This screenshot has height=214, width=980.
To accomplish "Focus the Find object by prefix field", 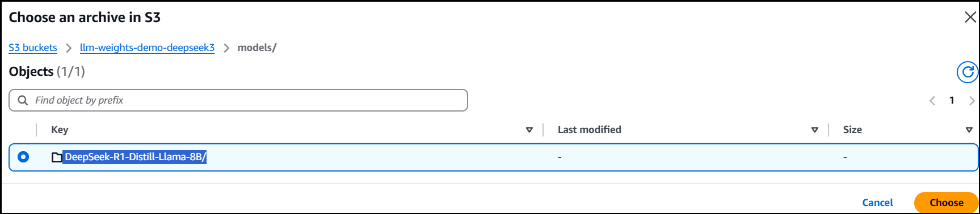I will [x=238, y=100].
